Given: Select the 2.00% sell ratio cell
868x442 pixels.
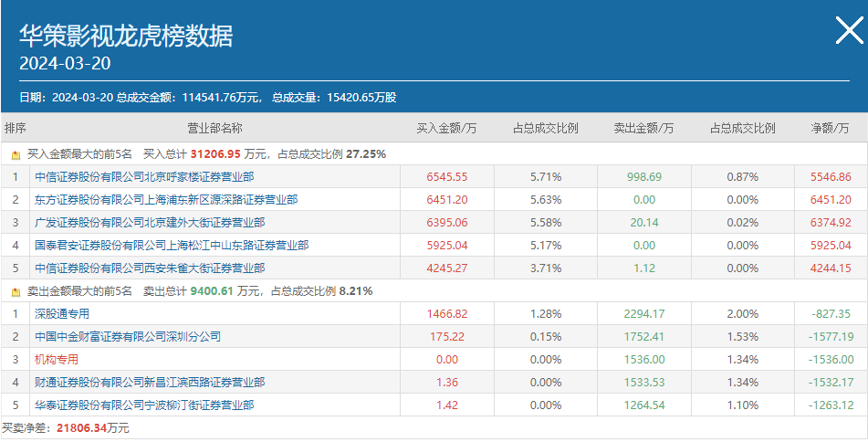Looking at the screenshot, I should (x=742, y=314).
